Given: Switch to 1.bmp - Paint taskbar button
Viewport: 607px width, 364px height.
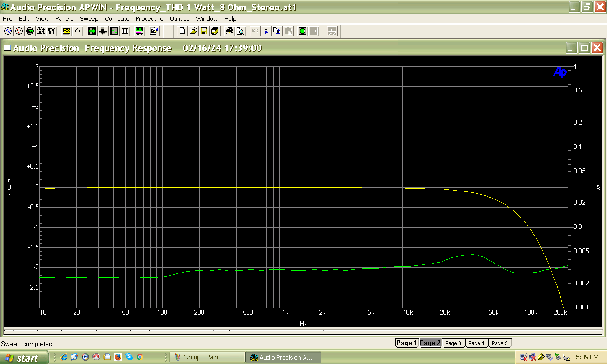Looking at the screenshot, I should click(x=207, y=357).
